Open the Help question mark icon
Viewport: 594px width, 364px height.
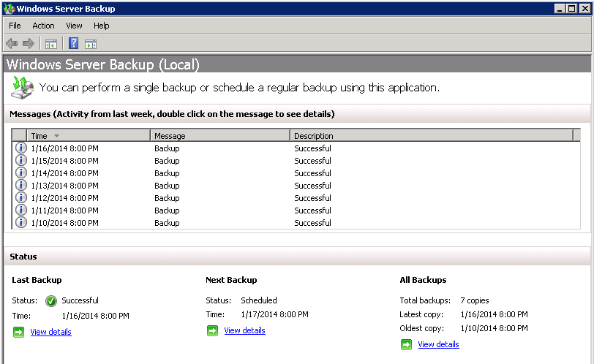[x=73, y=44]
